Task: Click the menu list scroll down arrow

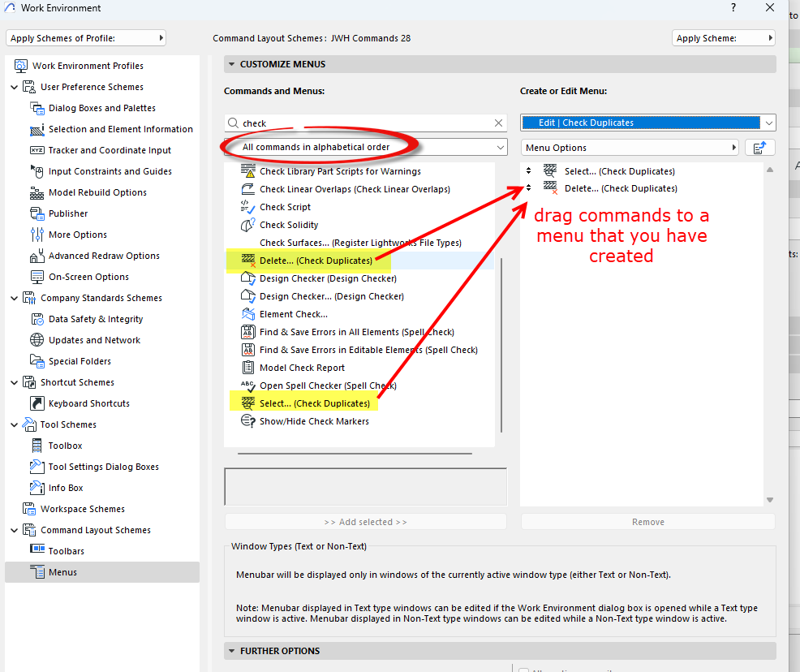Action: point(770,500)
